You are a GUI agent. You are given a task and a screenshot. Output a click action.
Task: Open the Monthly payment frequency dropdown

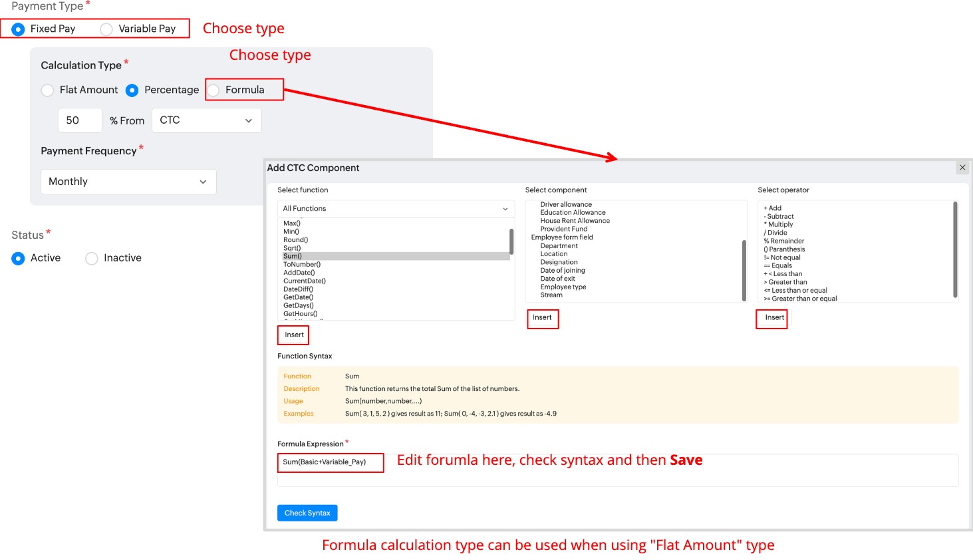(x=128, y=182)
